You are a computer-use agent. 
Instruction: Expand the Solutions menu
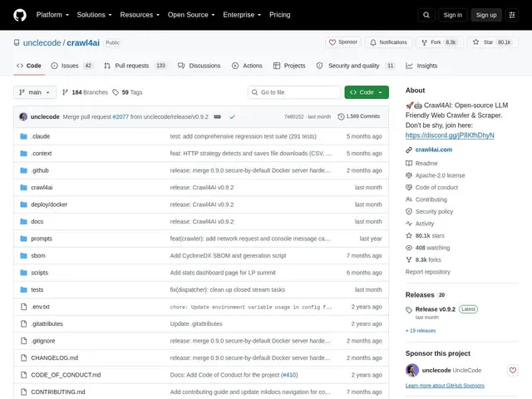point(94,15)
